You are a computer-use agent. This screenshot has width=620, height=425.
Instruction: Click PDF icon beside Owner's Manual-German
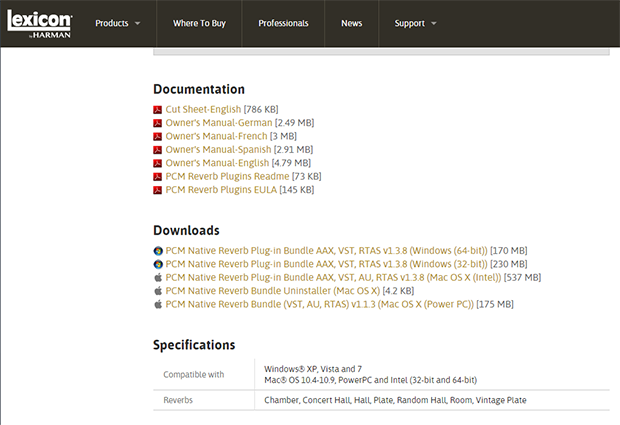click(x=157, y=123)
